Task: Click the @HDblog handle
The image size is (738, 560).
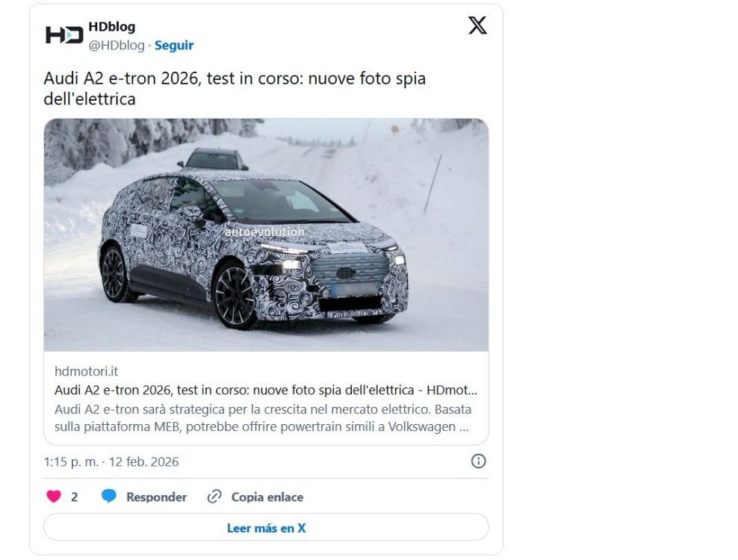Action: click(x=117, y=46)
